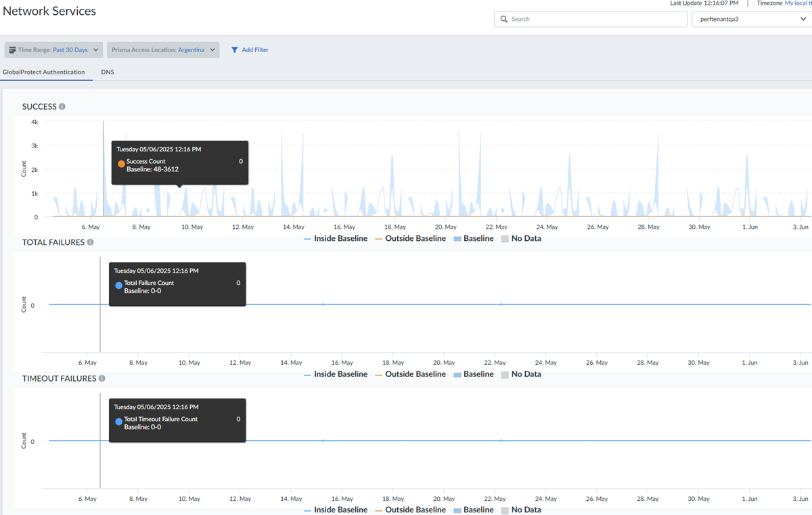Switch to the DNS tab
Image resolution: width=812 pixels, height=515 pixels.
[108, 72]
